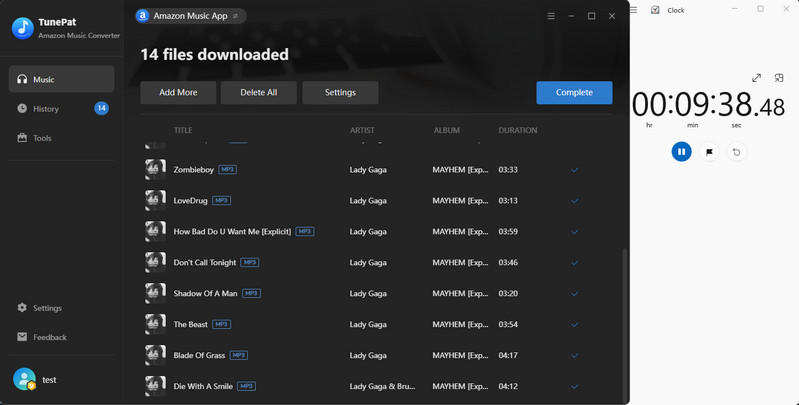Open the conversion Settings button

coord(340,92)
